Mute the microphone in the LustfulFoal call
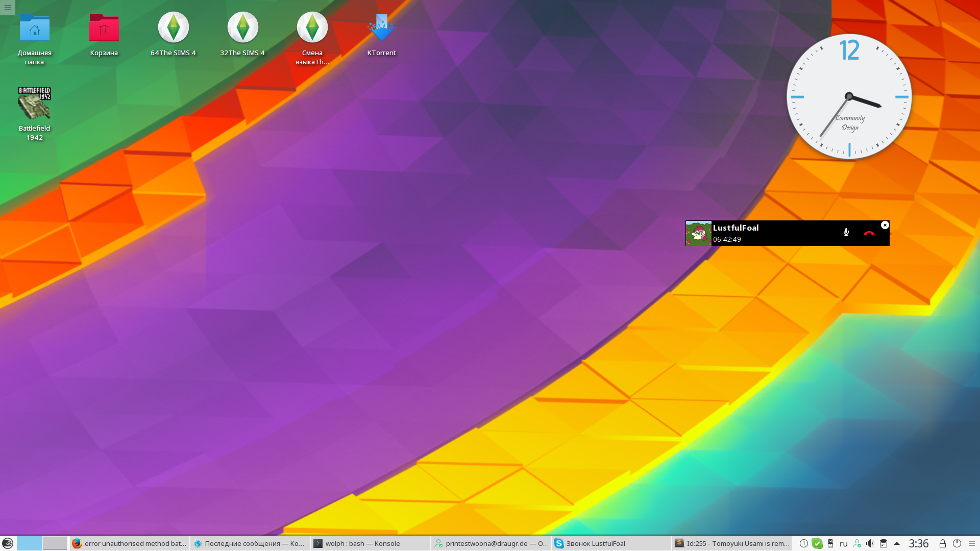The width and height of the screenshot is (980, 551). (846, 233)
